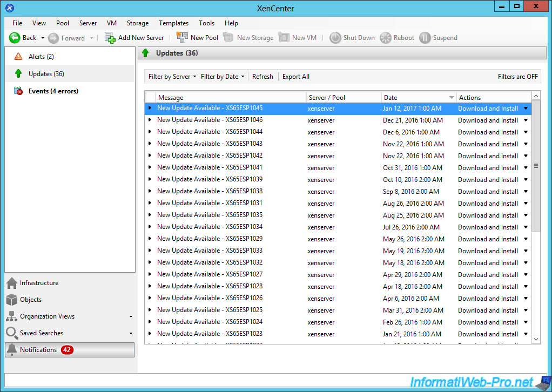Click the grey Forward arrow icon
552x392 pixels.
(53, 38)
